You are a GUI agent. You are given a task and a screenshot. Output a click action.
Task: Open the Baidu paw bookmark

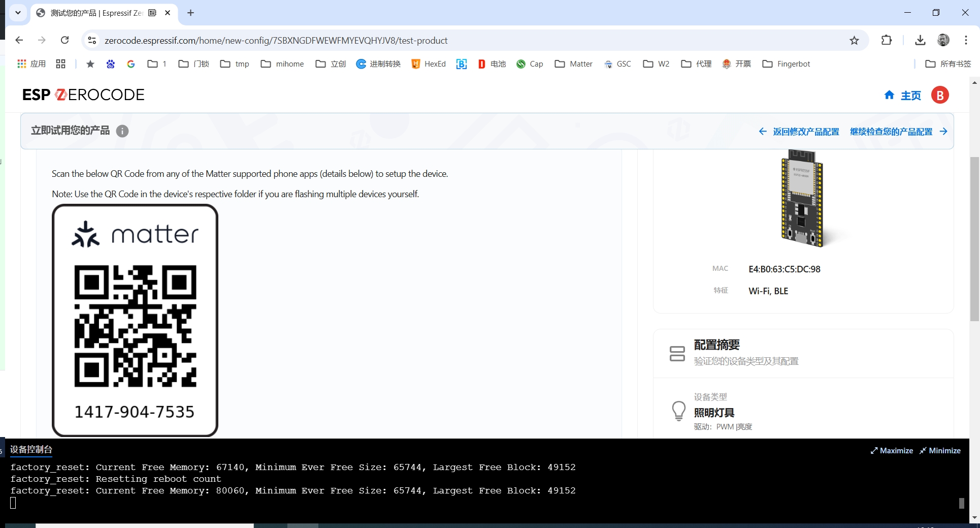[x=111, y=64]
